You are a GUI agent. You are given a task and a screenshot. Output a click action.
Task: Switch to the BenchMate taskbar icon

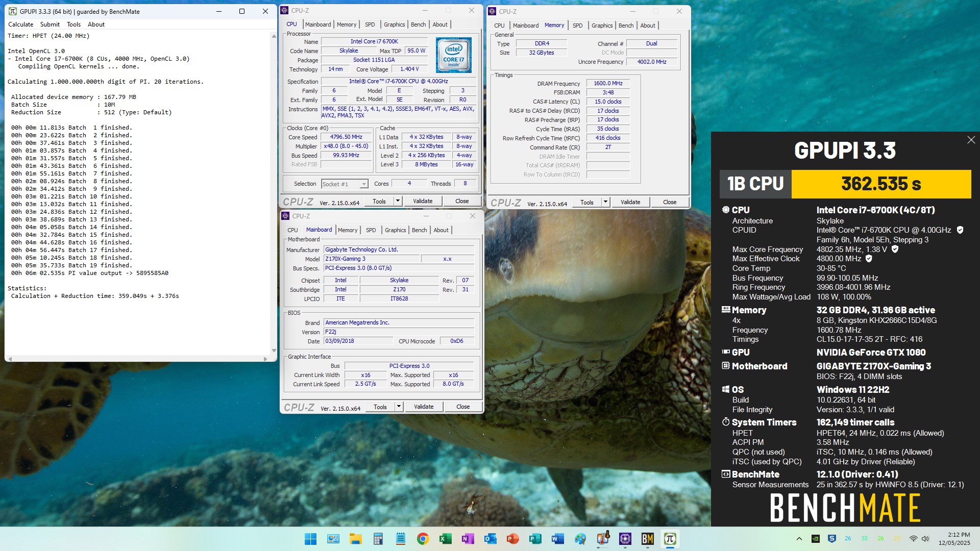(648, 539)
